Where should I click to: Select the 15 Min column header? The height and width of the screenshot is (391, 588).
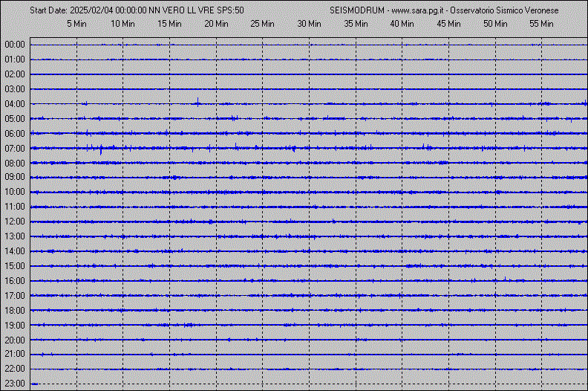coord(169,24)
